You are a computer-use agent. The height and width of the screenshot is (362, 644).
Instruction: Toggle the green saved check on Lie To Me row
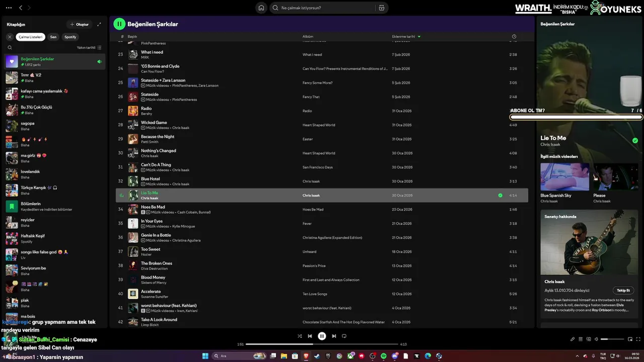[x=500, y=195]
